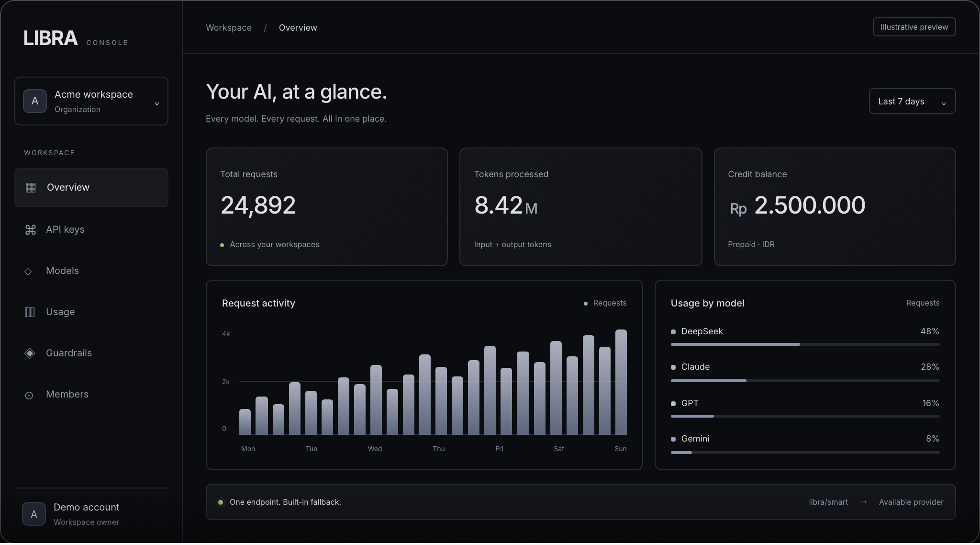Viewport: 980px width, 545px height.
Task: Click the 16% value for GPT
Action: tap(931, 403)
